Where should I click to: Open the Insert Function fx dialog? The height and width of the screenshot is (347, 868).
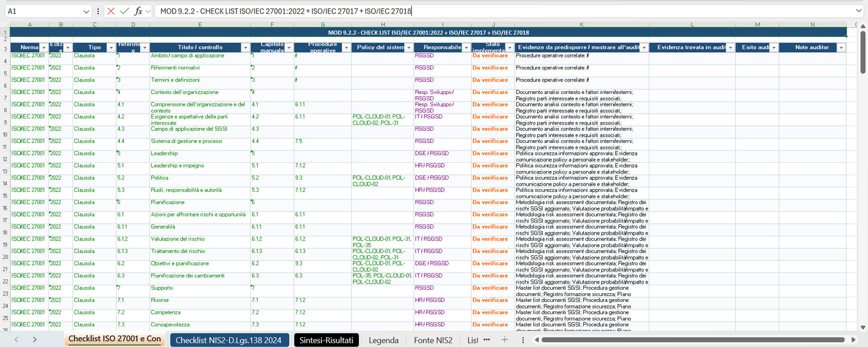[138, 11]
